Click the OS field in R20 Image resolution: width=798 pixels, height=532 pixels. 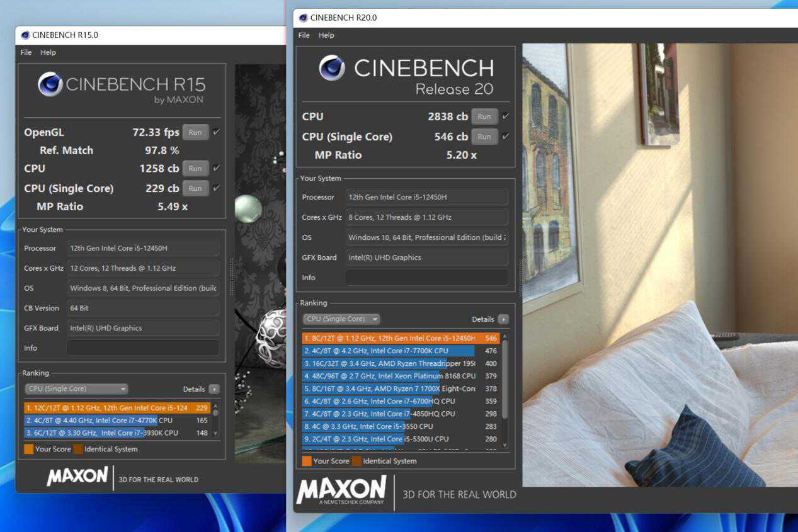click(x=426, y=237)
